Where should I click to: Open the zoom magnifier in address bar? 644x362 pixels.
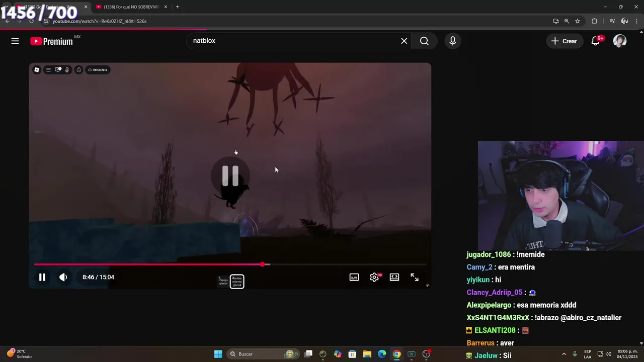(567, 21)
